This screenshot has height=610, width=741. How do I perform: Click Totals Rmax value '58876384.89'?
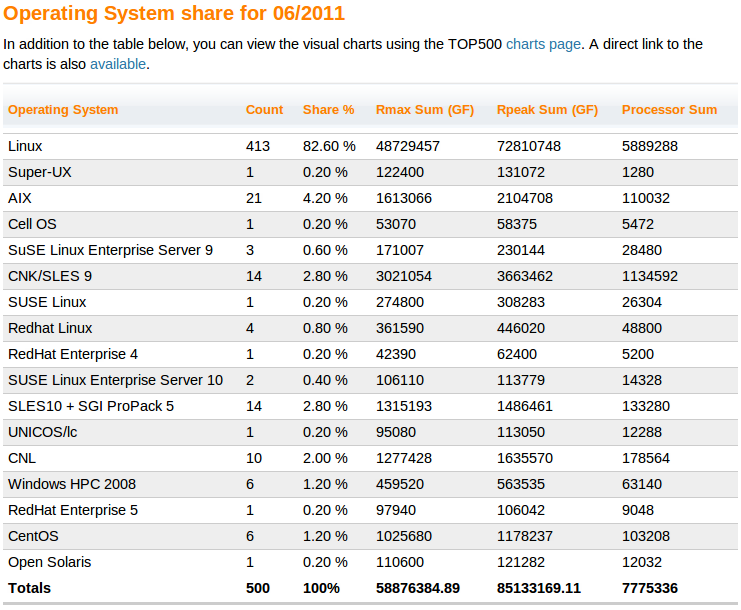point(418,588)
